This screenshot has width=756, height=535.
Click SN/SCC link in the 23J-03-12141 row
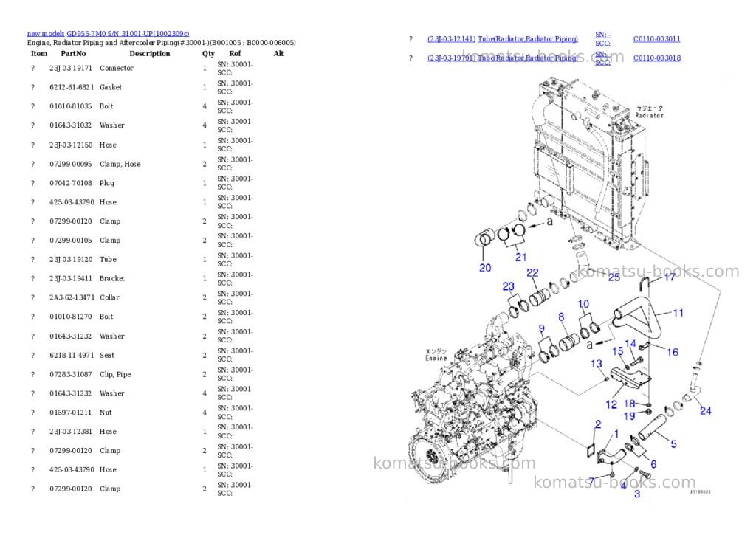click(x=602, y=39)
